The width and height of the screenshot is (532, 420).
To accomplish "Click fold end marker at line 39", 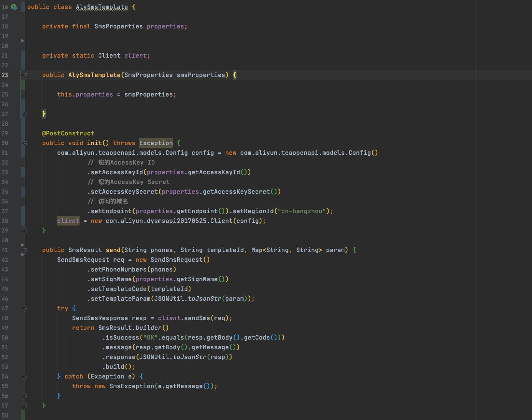I will (x=25, y=230).
